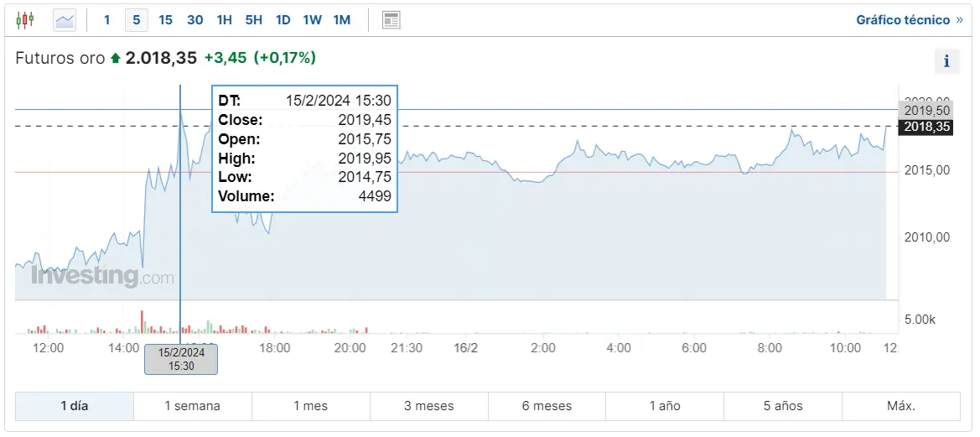The height and width of the screenshot is (437, 980).
Task: Show the 3 meses range
Action: [x=428, y=406]
